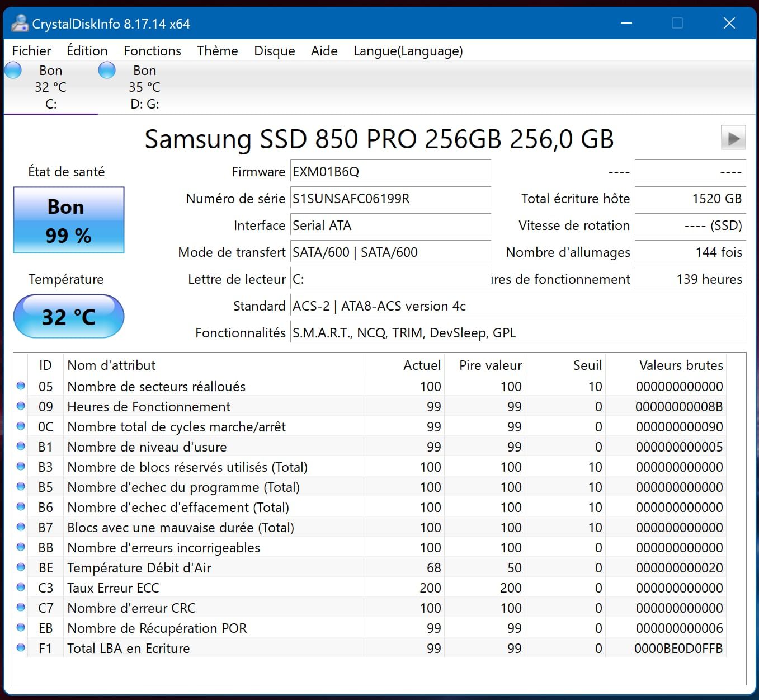Open the Fichier menu
Viewport: 759px width, 700px height.
point(31,51)
